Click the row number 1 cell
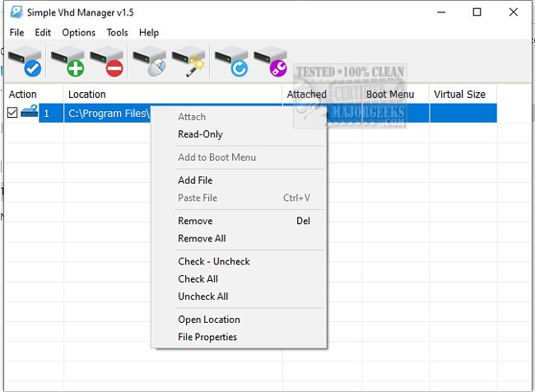Screen dimensions: 535x392 click(51, 113)
